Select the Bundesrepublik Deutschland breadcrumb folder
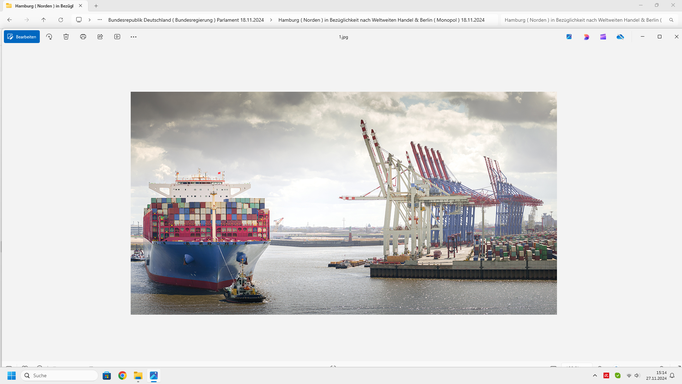The width and height of the screenshot is (682, 384). pyautogui.click(x=186, y=20)
